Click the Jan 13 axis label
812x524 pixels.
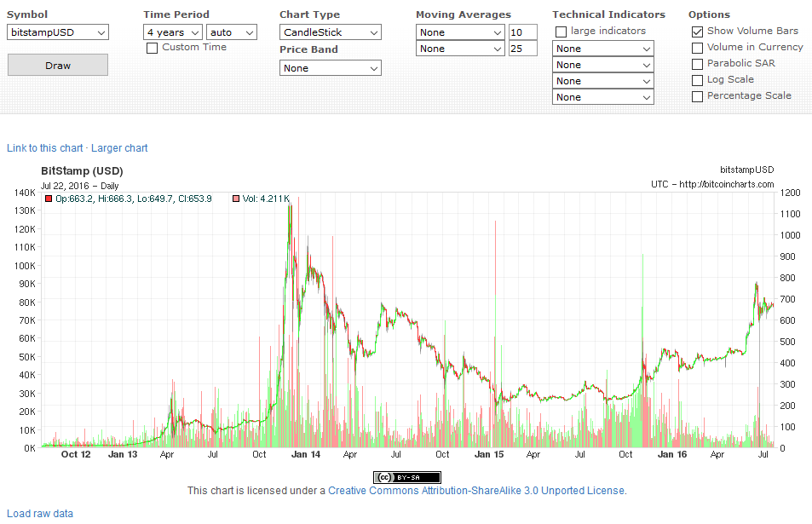coord(123,454)
